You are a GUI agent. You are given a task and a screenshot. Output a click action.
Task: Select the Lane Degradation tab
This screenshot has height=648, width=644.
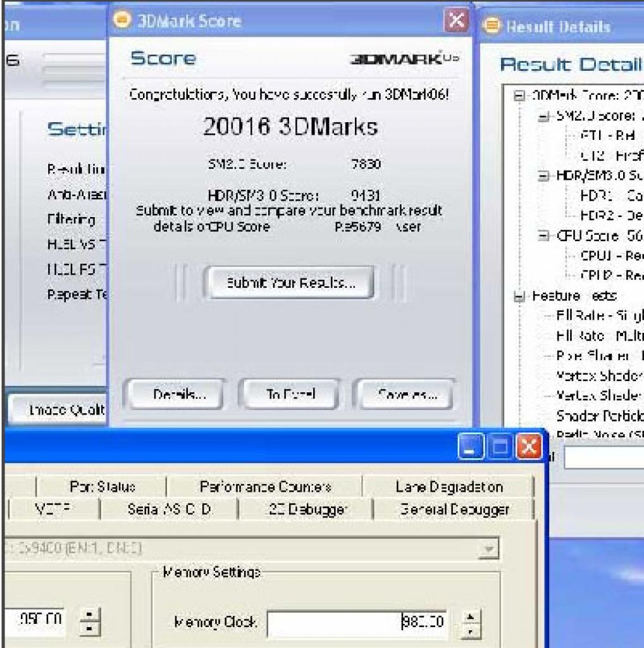pyautogui.click(x=449, y=487)
